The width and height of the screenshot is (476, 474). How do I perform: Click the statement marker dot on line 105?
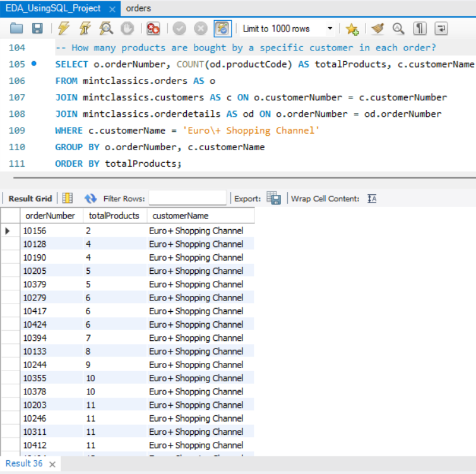(34, 63)
